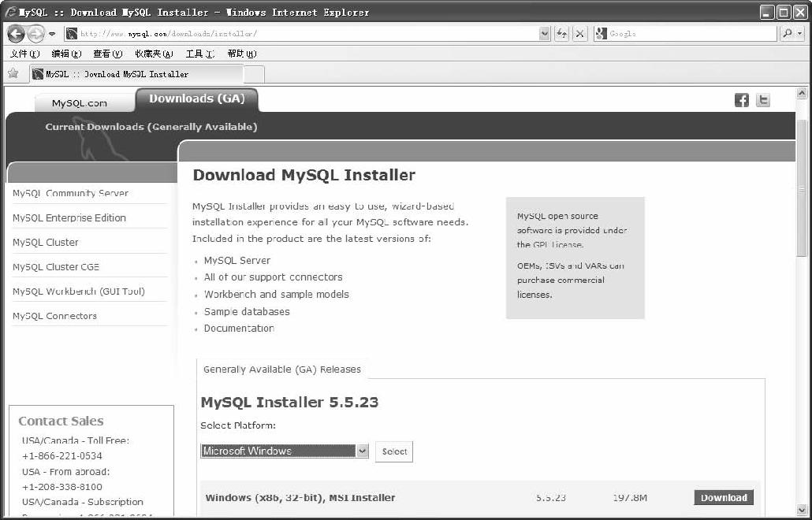Open the 查看 (View) menu
Screen dimensions: 812x520
pyautogui.click(x=108, y=54)
